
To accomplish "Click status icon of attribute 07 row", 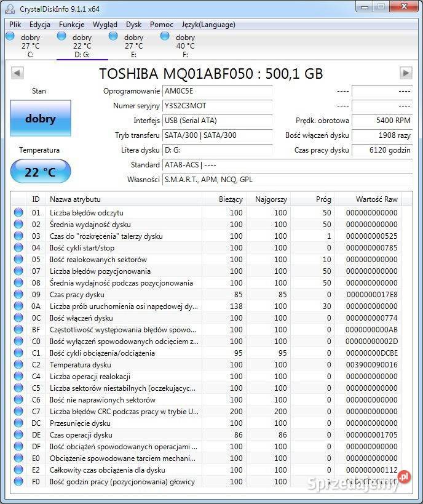I will (18, 271).
